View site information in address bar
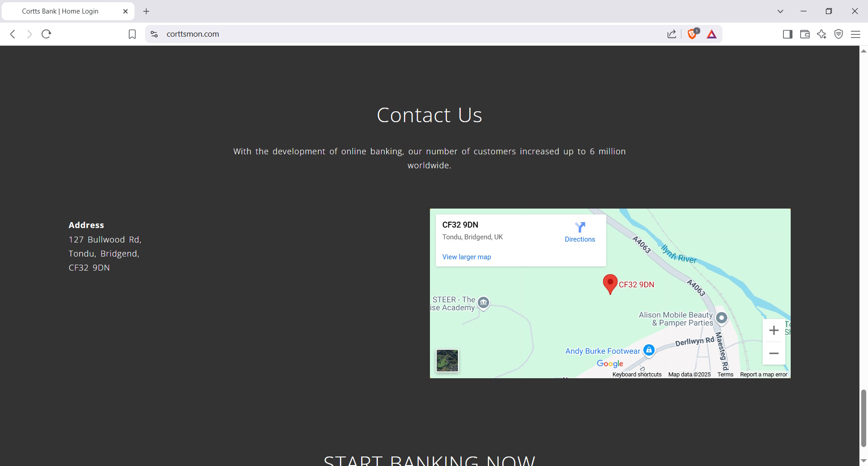The height and width of the screenshot is (466, 868). pos(154,34)
